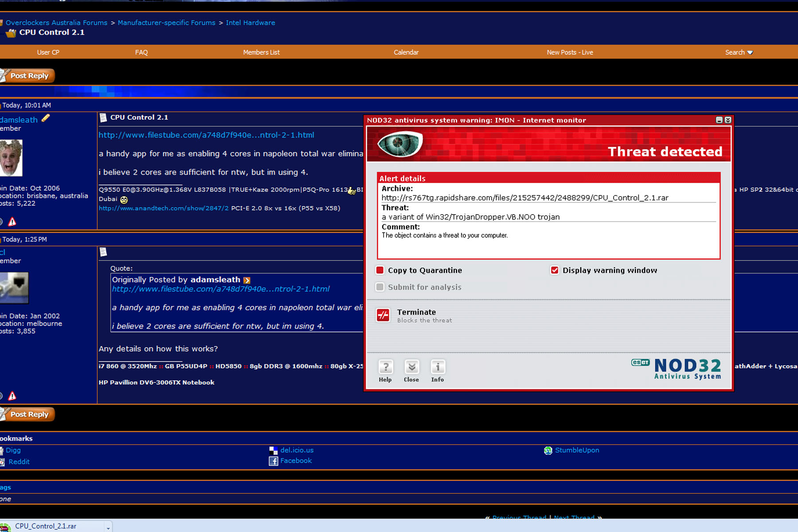Toggle Display warning window checkbox

(555, 270)
